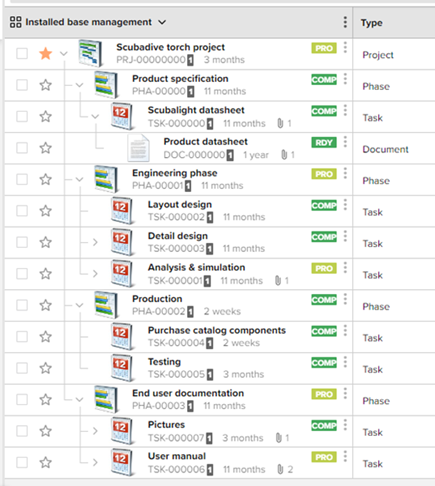Check the Purchase catalog components row checkbox

coord(22,337)
